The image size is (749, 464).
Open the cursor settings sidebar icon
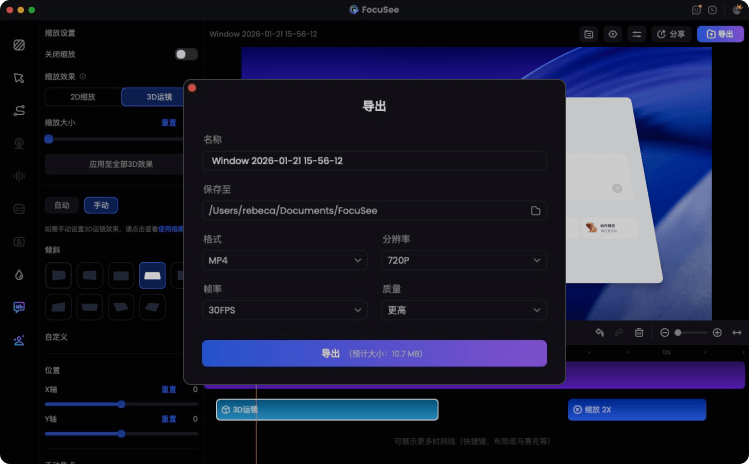click(19, 78)
